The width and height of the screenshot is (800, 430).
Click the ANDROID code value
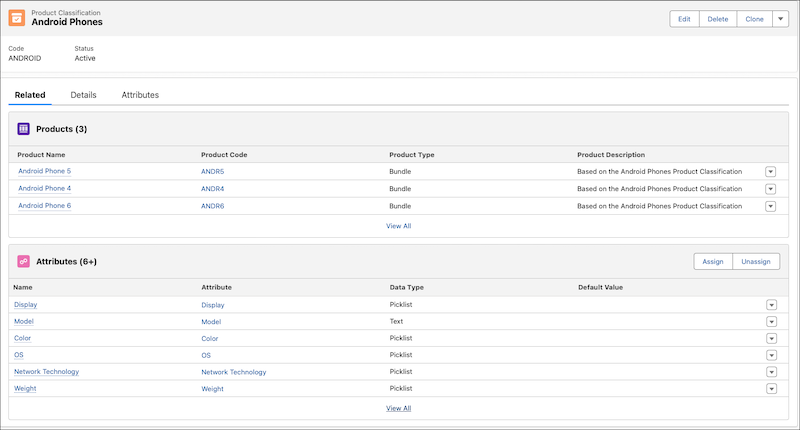pyautogui.click(x=24, y=59)
